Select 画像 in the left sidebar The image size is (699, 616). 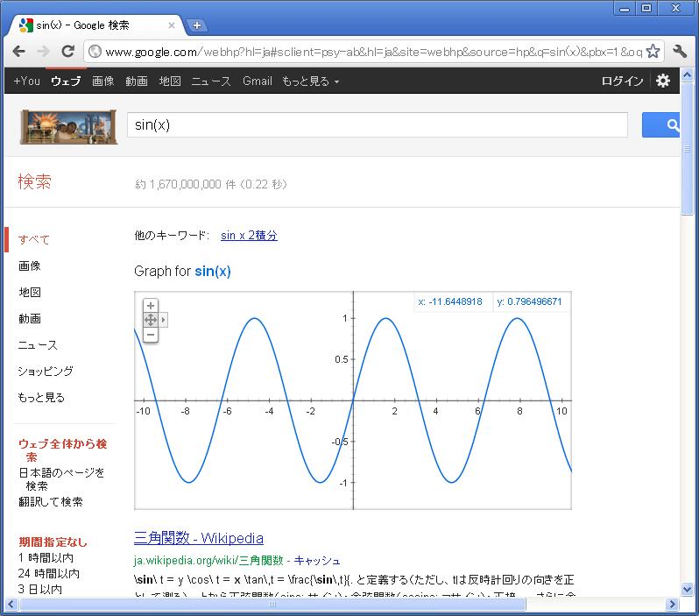(29, 266)
